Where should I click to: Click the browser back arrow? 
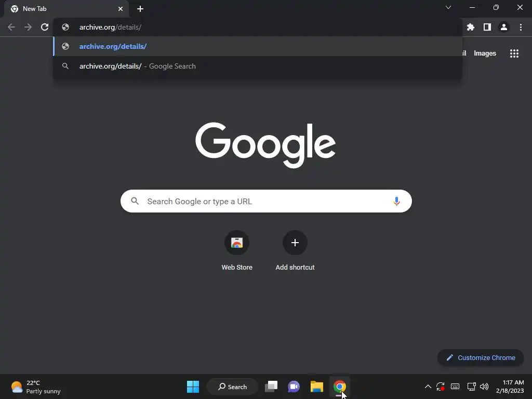tap(11, 27)
